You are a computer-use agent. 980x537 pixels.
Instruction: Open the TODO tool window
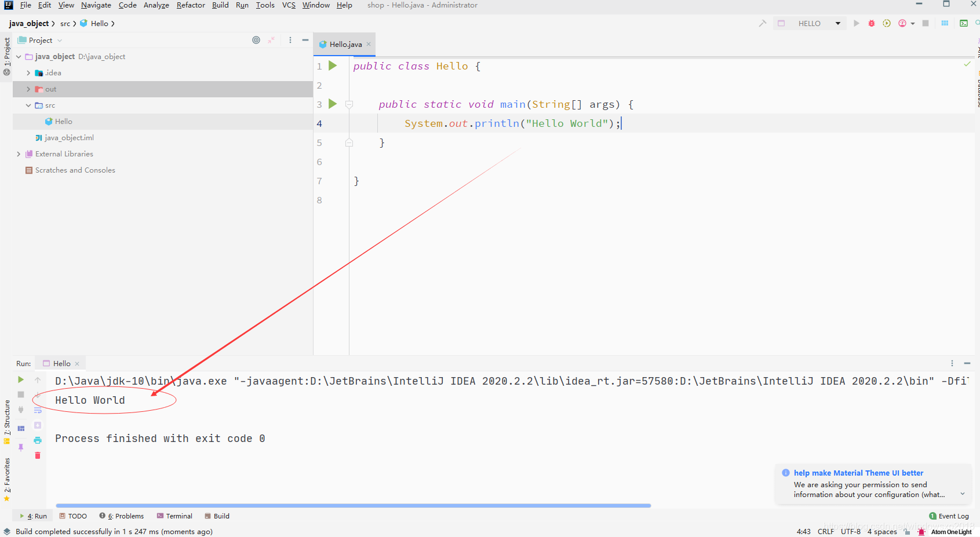73,516
